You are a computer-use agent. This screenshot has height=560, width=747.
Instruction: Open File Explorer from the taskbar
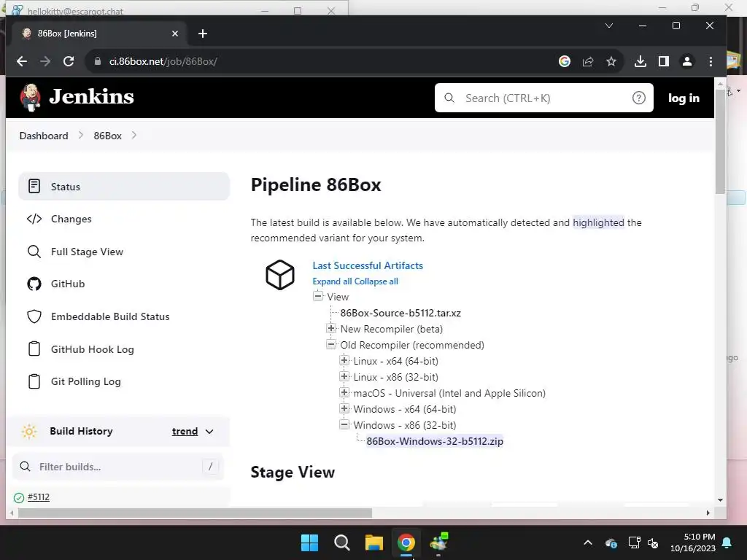point(374,542)
